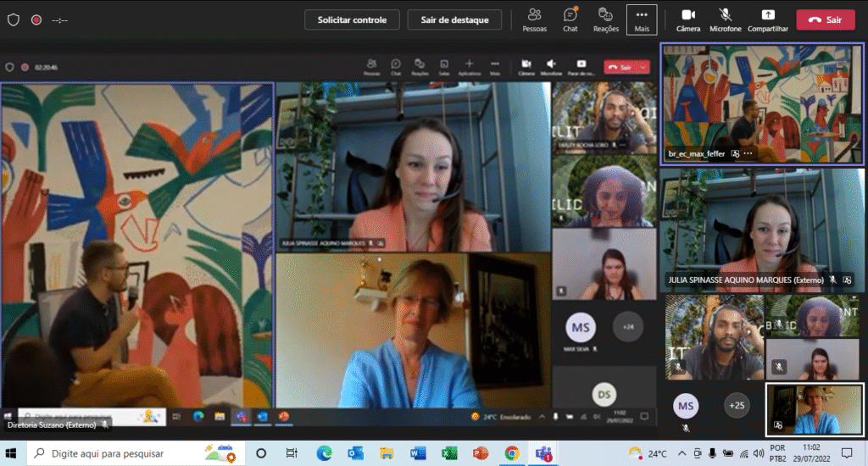The image size is (868, 466).
Task: Expand the Mais more-options menu
Action: (642, 19)
